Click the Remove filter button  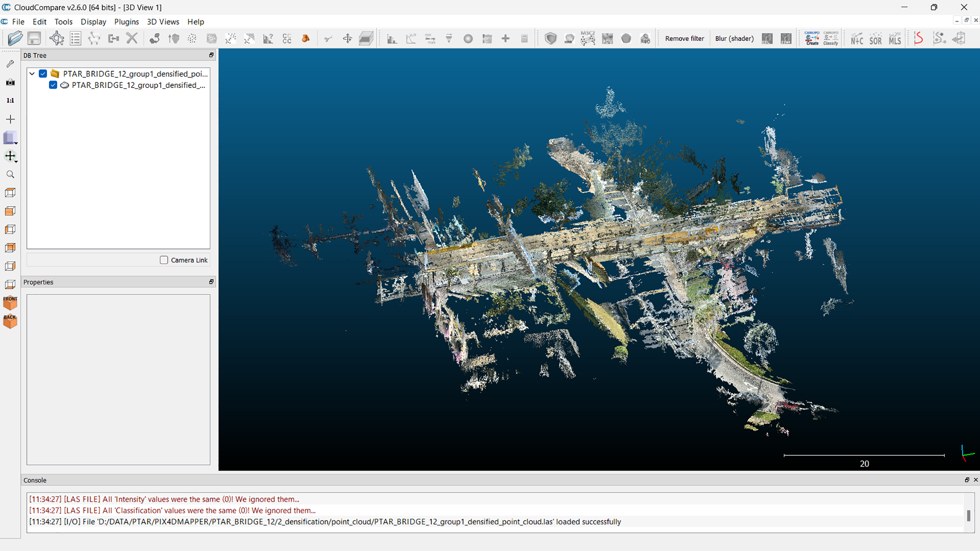coord(684,38)
